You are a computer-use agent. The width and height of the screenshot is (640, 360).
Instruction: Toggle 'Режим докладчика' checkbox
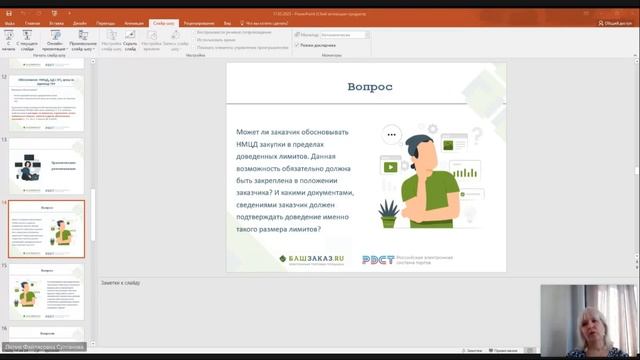(297, 45)
